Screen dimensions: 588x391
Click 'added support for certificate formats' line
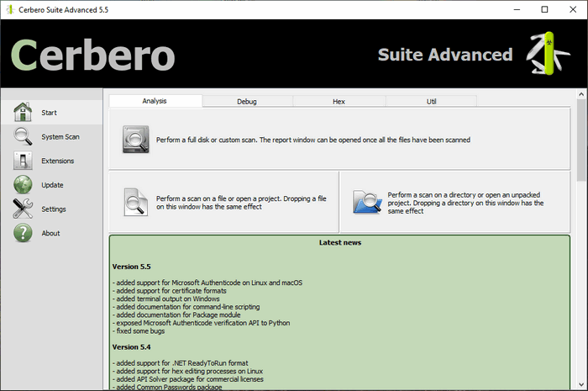pyautogui.click(x=170, y=291)
